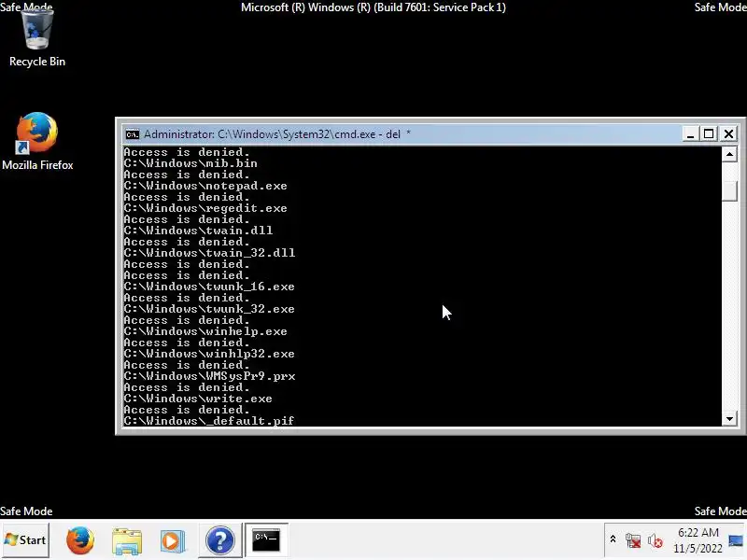Click the line C:\Windows\_default.pif
The height and width of the screenshot is (560, 747).
209,421
